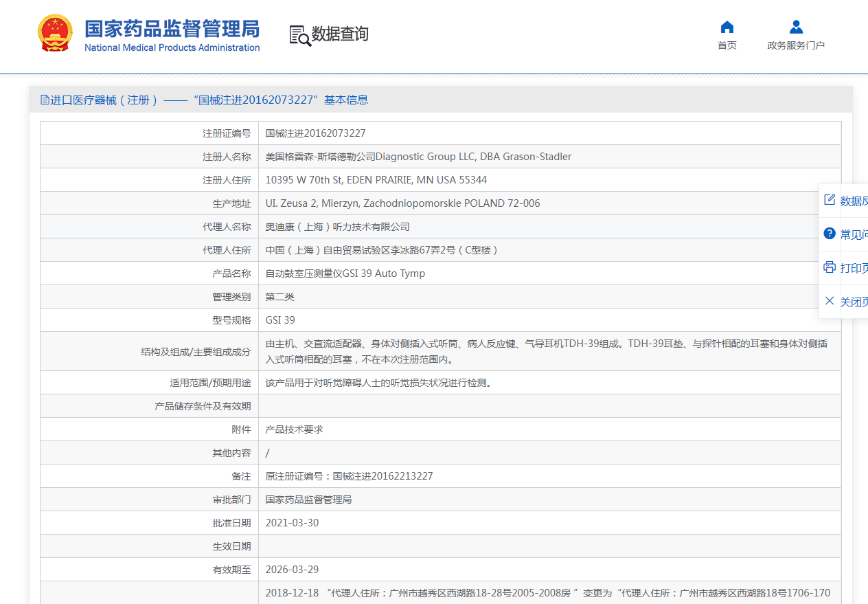Click 数据查询 heading text

click(340, 34)
